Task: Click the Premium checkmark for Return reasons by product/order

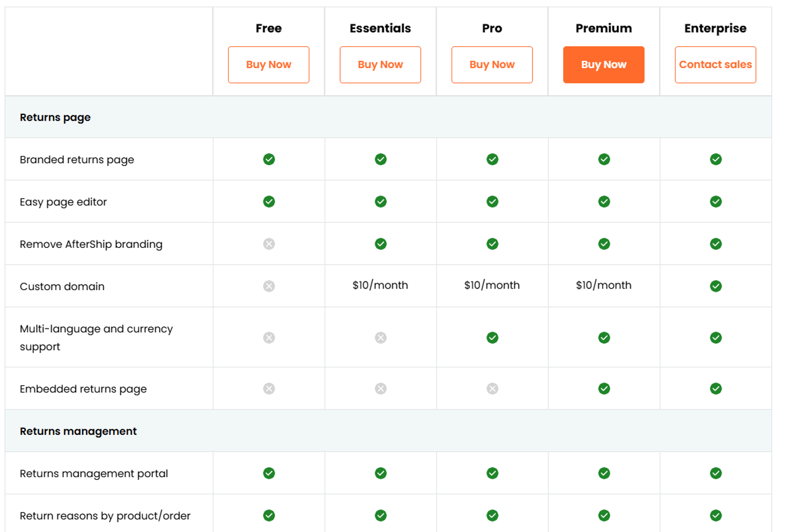Action: click(604, 516)
